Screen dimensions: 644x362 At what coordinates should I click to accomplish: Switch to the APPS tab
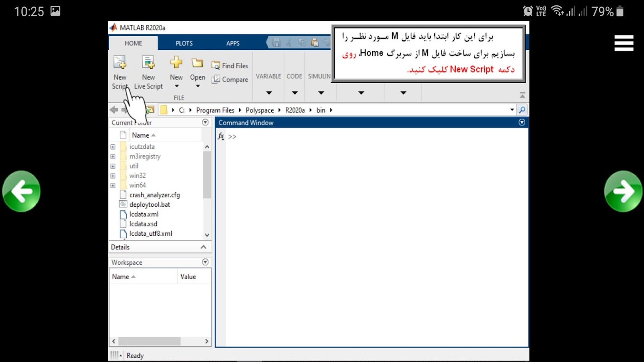[x=233, y=43]
